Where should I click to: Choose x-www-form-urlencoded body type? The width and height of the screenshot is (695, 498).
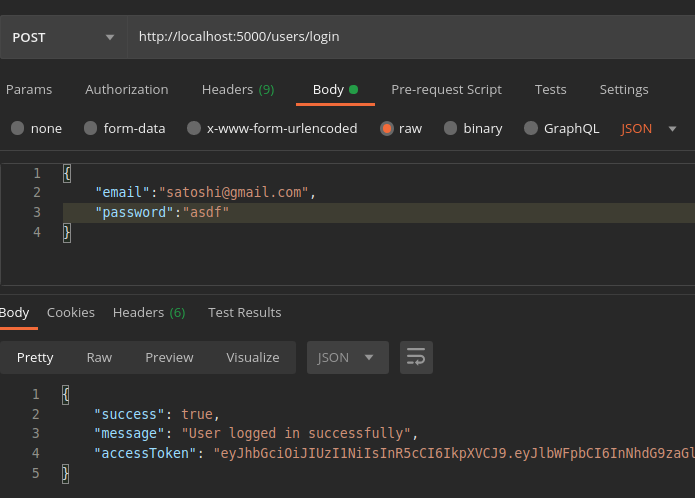[x=194, y=128]
